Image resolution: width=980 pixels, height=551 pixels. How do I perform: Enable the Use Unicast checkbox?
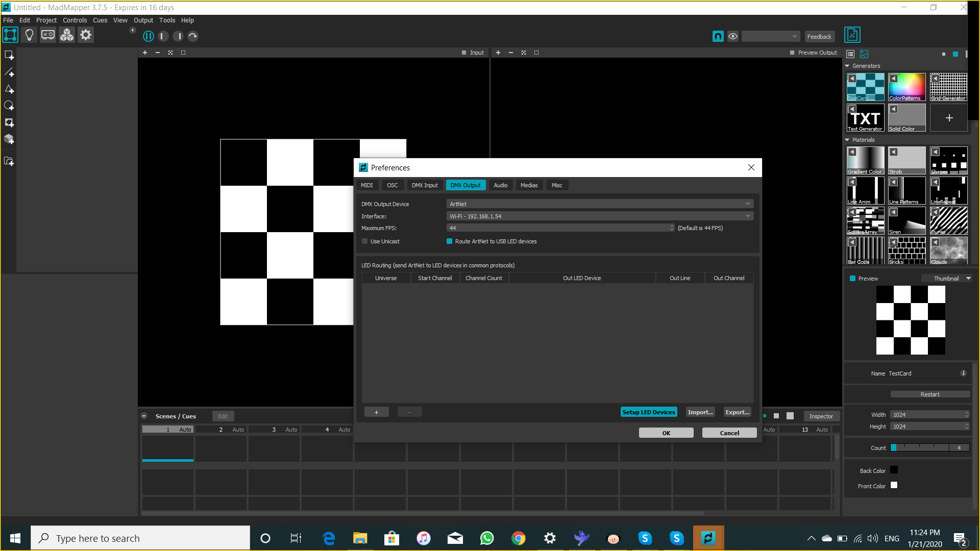coord(365,241)
